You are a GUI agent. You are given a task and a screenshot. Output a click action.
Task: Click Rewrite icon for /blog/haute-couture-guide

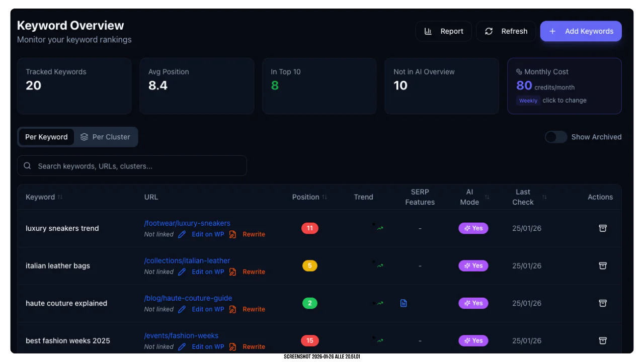[232, 309]
